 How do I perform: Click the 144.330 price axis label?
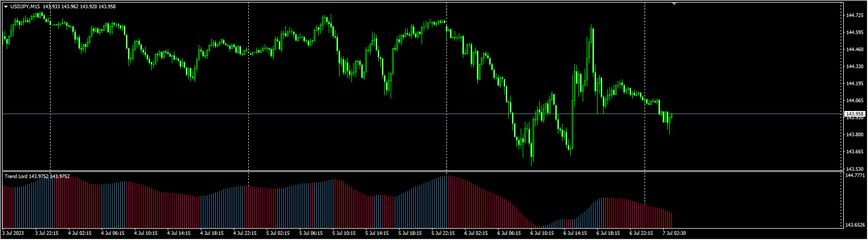pos(855,67)
